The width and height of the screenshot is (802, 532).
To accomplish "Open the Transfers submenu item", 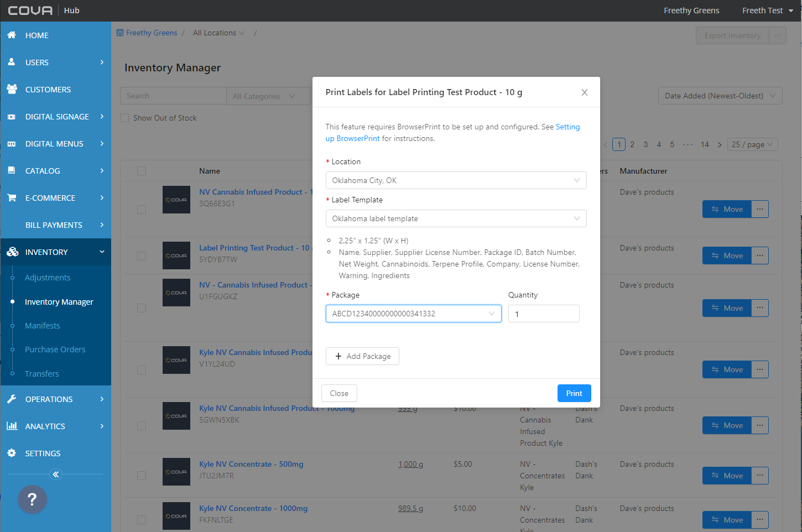I will (x=42, y=374).
